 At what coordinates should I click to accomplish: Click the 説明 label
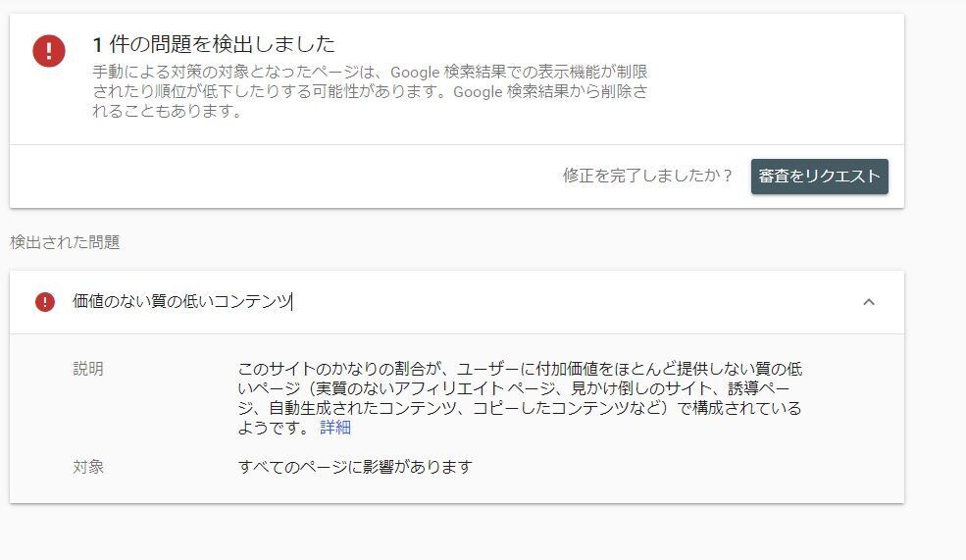point(88,369)
